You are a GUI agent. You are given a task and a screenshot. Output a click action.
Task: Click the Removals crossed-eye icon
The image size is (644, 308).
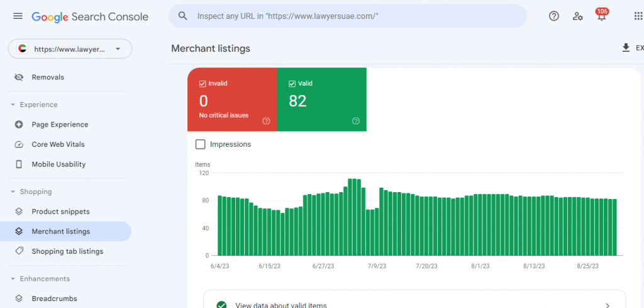click(19, 77)
